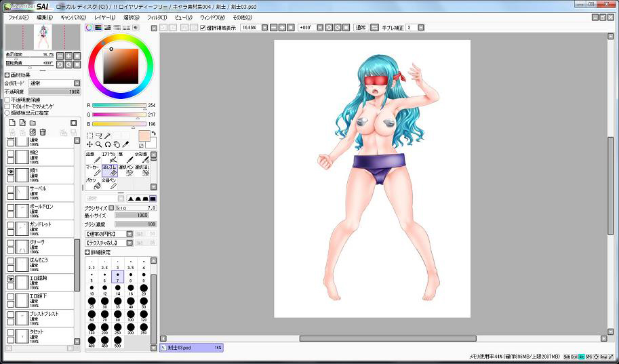Pick the bucket (バケツ) fill tool
Image resolution: width=619 pixels, height=364 pixels.
pos(92,183)
